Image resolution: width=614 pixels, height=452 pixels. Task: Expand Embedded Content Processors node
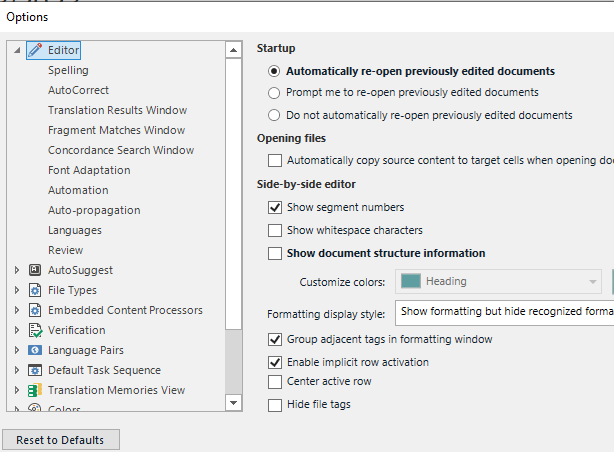pyautogui.click(x=17, y=310)
